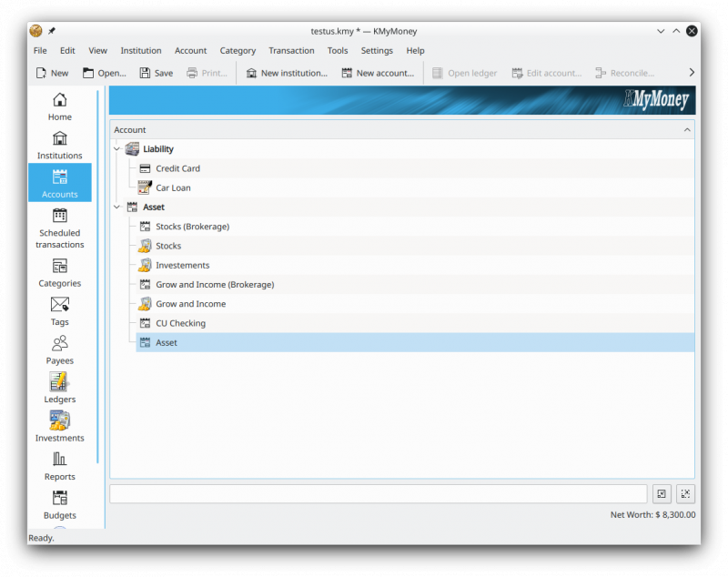Create a New institution from toolbar
This screenshot has height=577, width=728.
coord(287,73)
